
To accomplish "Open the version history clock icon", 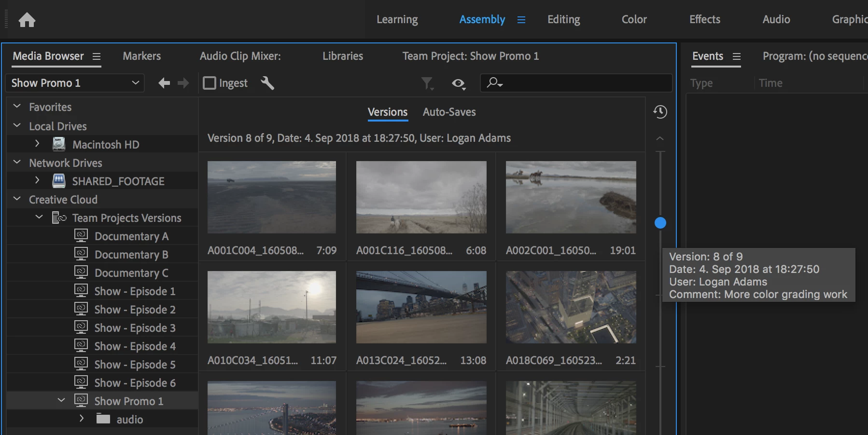I will coord(660,112).
